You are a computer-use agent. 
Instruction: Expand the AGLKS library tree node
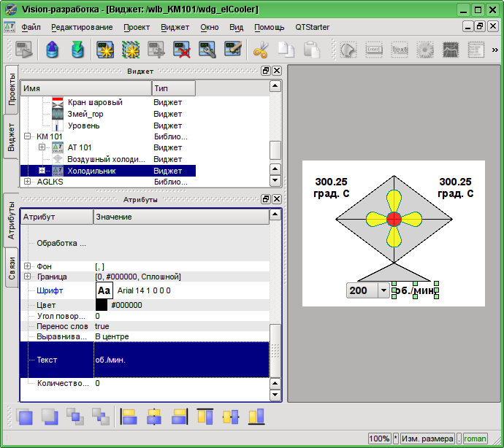coord(28,182)
